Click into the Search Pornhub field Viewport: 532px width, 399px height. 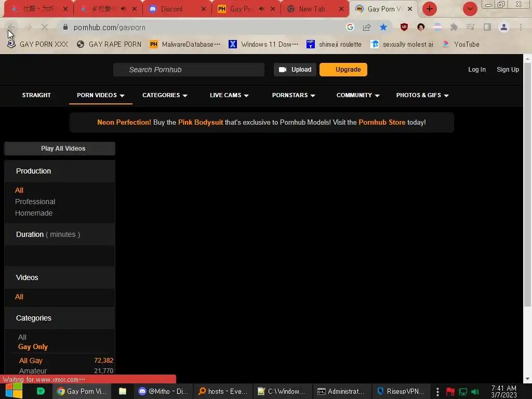point(189,70)
